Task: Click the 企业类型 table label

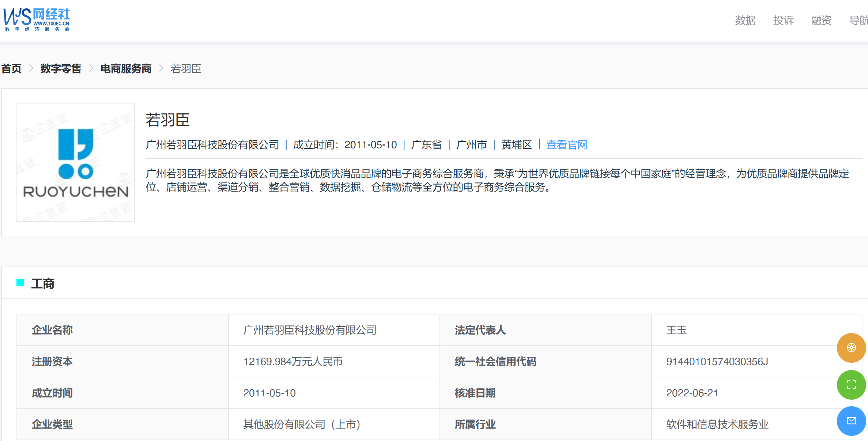Action: click(52, 425)
